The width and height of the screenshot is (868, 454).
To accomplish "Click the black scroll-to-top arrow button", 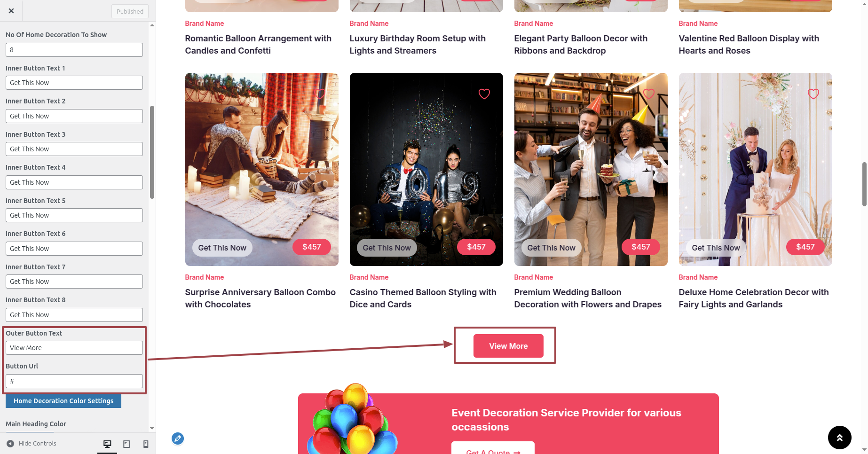I will tap(839, 438).
